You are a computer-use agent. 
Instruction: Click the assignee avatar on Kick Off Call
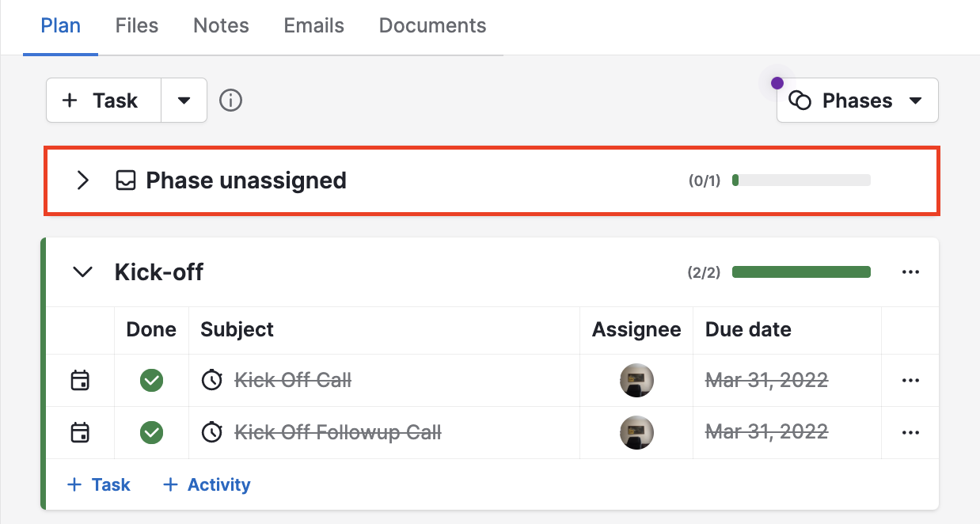click(x=636, y=380)
